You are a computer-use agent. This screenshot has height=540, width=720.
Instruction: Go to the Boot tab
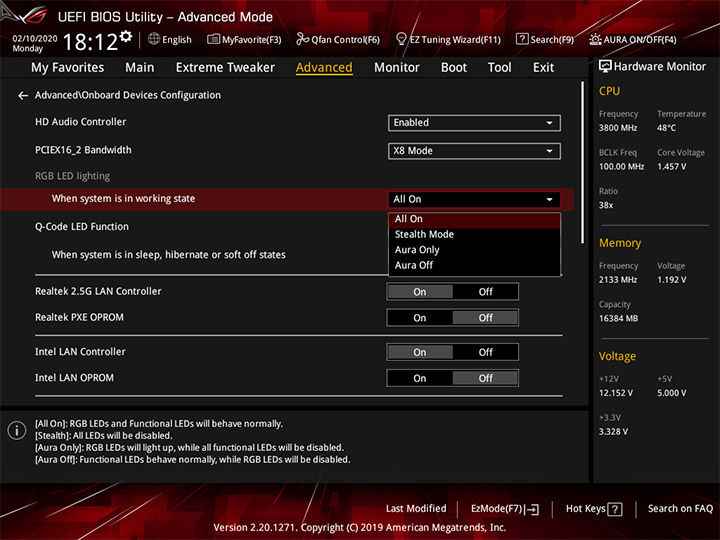point(454,68)
